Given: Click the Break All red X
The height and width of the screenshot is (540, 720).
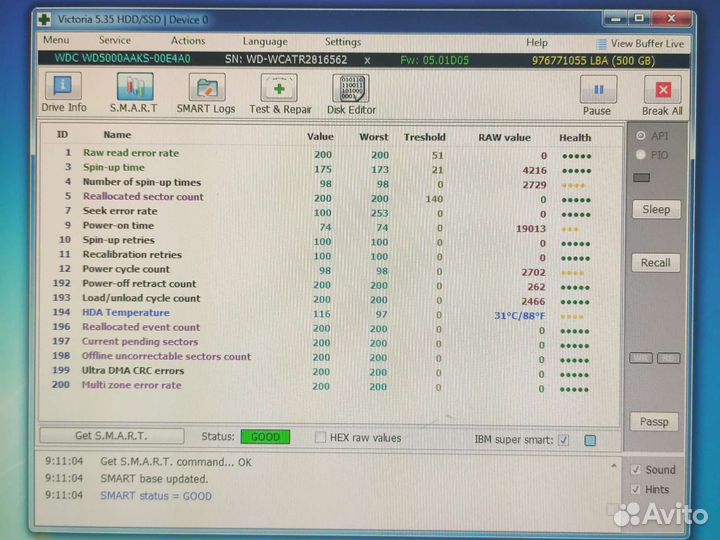Looking at the screenshot, I should coord(662,95).
